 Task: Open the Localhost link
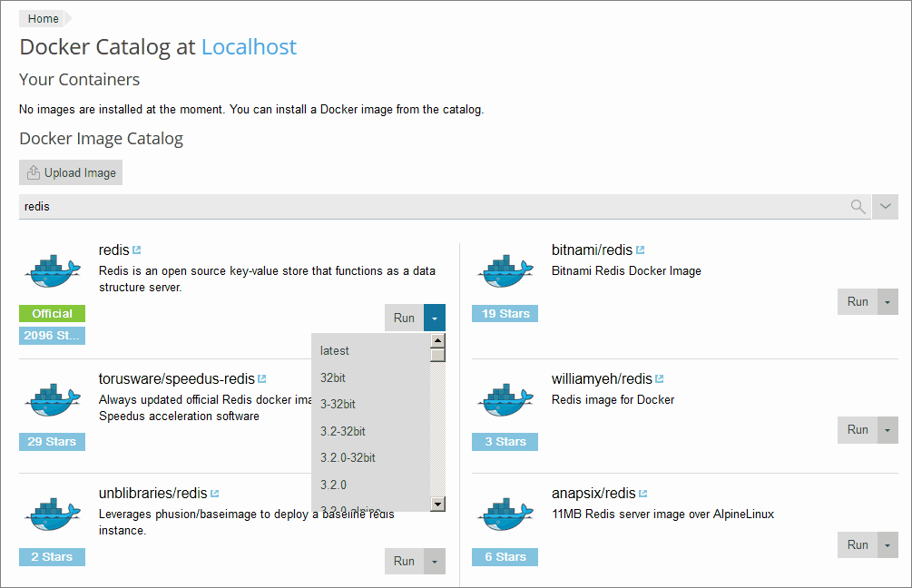click(x=248, y=46)
